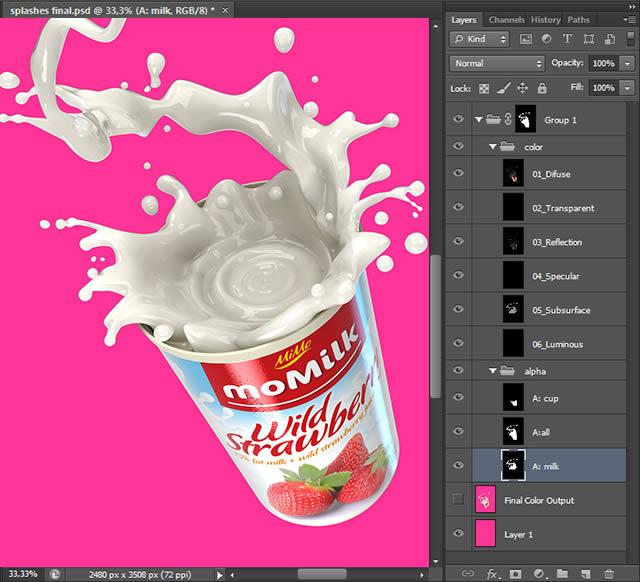Select the A: milk layer thumbnail
Image resolution: width=640 pixels, height=582 pixels.
click(x=513, y=465)
